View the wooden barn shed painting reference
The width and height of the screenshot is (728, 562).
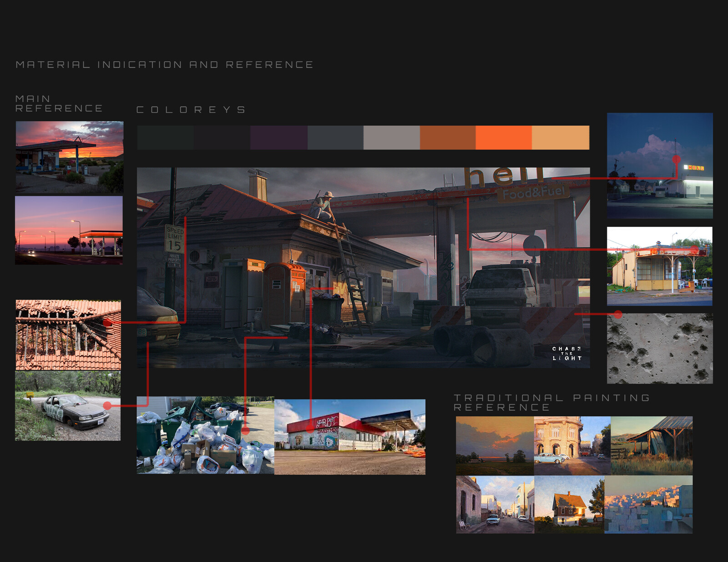(x=652, y=446)
